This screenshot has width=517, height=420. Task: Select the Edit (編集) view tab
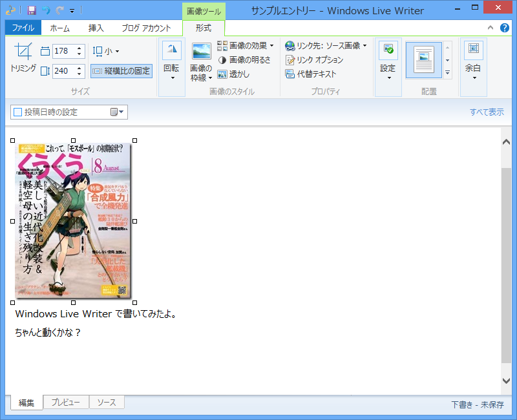pyautogui.click(x=26, y=403)
